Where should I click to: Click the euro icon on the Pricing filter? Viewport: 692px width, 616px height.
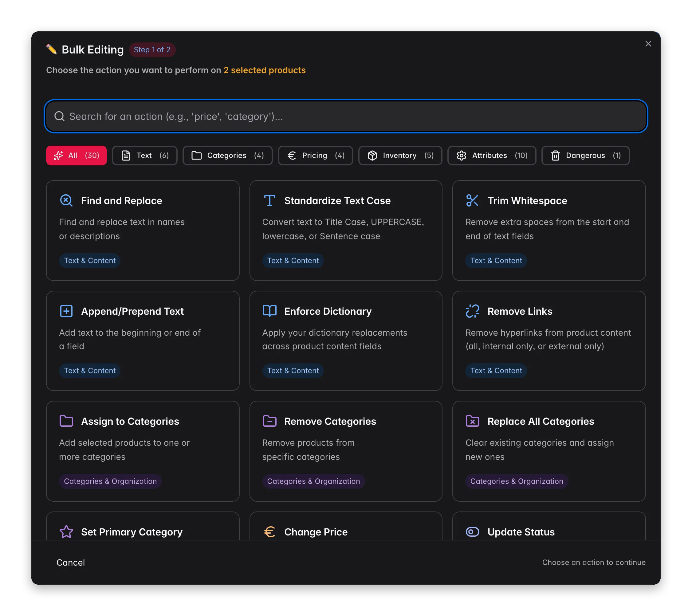point(292,156)
